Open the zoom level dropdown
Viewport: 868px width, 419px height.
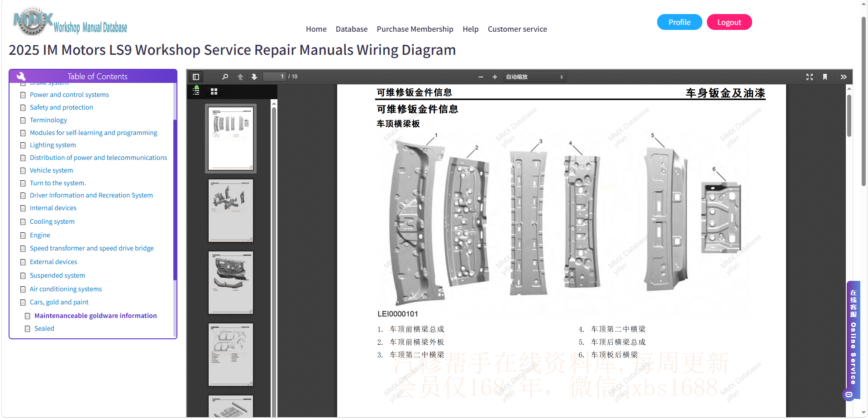tap(534, 77)
